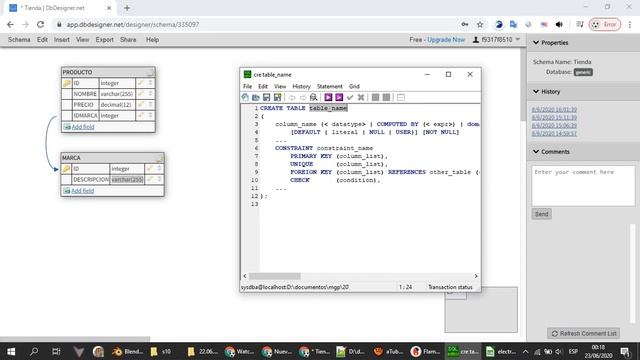Run the statement with first purple play icon
Viewport: 640px width, 360px height.
click(x=328, y=98)
